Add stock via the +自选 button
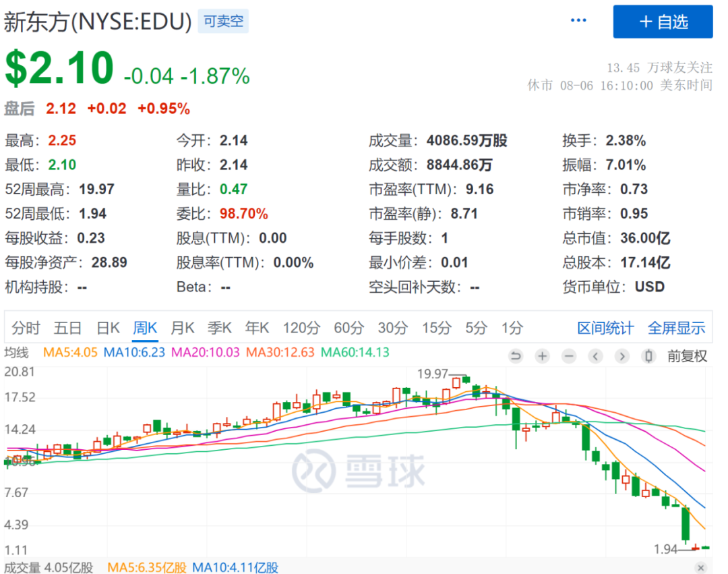 point(663,22)
